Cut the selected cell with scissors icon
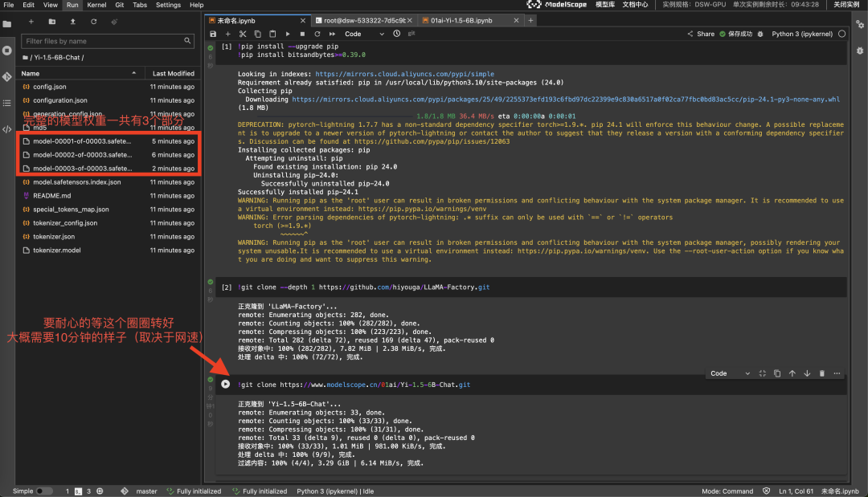The width and height of the screenshot is (868, 497). pos(243,34)
